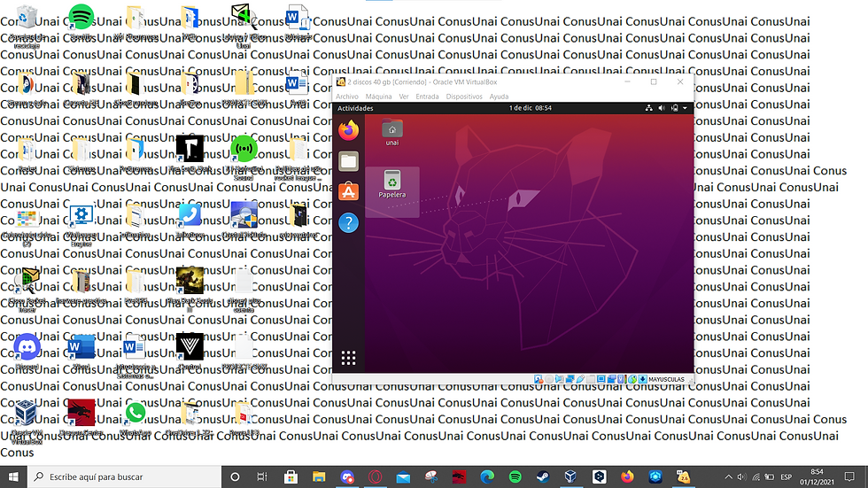Open Opera browser from the taskbar
868x488 pixels.
pos(375,476)
